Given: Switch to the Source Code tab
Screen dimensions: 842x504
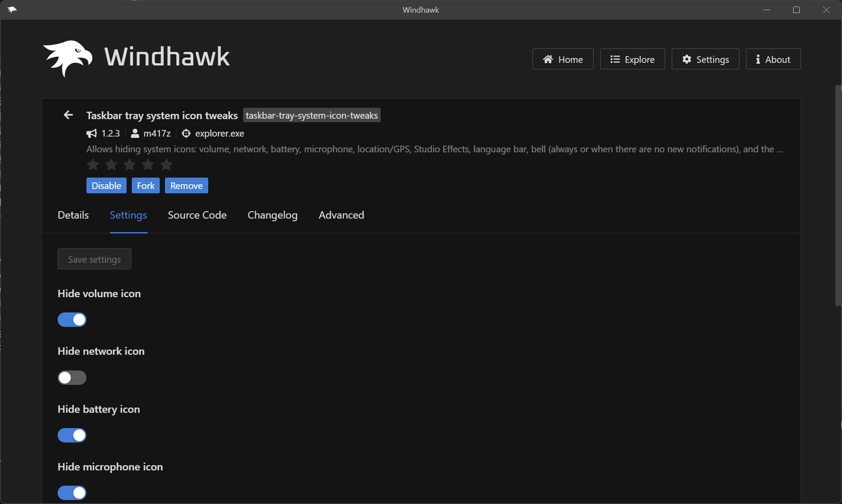Looking at the screenshot, I should 197,215.
